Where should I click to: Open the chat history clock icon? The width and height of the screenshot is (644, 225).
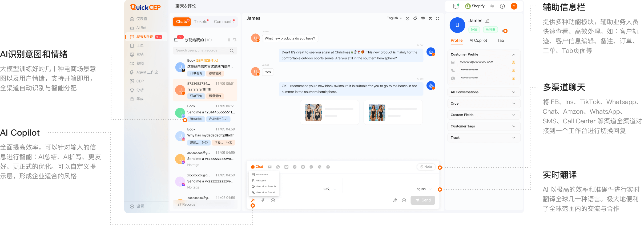point(407,18)
